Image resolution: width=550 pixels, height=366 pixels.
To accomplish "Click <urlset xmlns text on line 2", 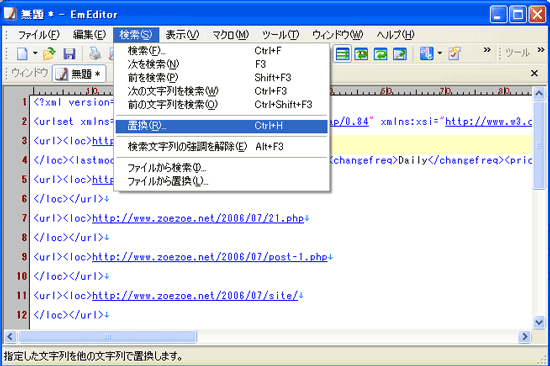I will [74, 122].
